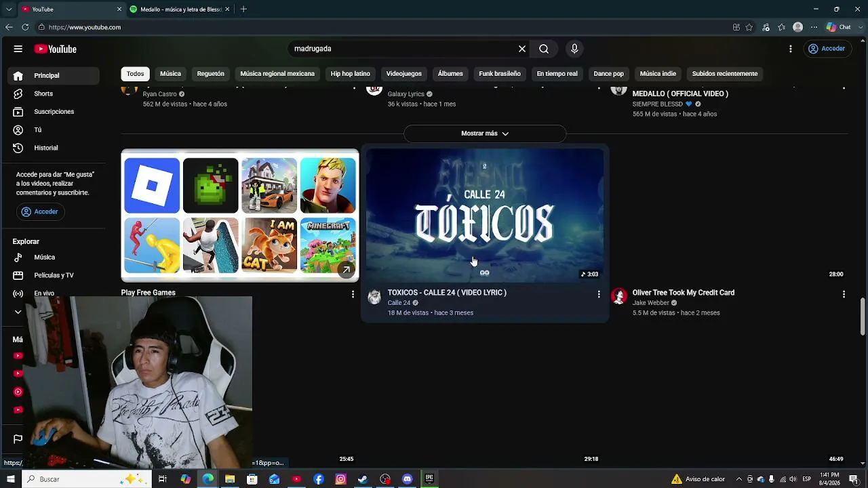
Task: Select the Música indie filter chip
Action: 658,74
